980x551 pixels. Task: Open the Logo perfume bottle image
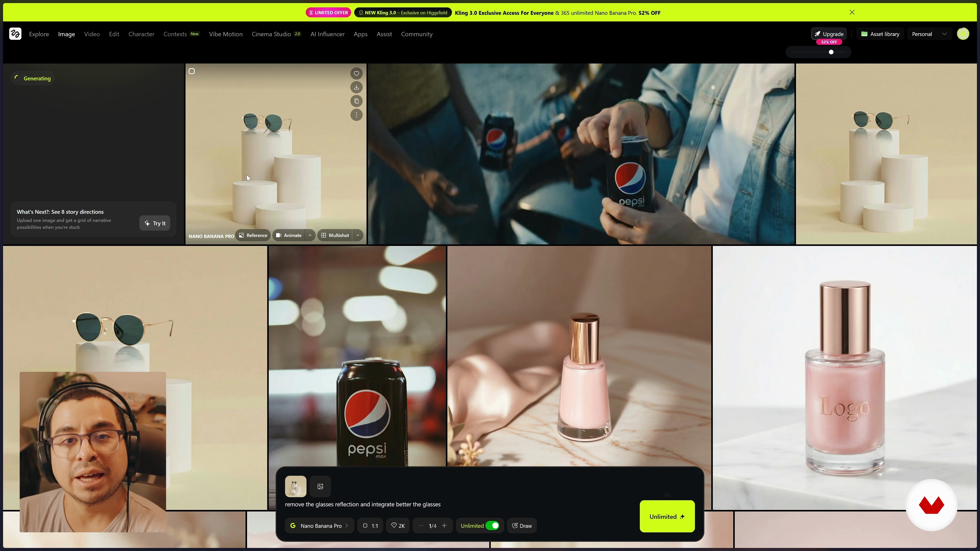click(844, 378)
